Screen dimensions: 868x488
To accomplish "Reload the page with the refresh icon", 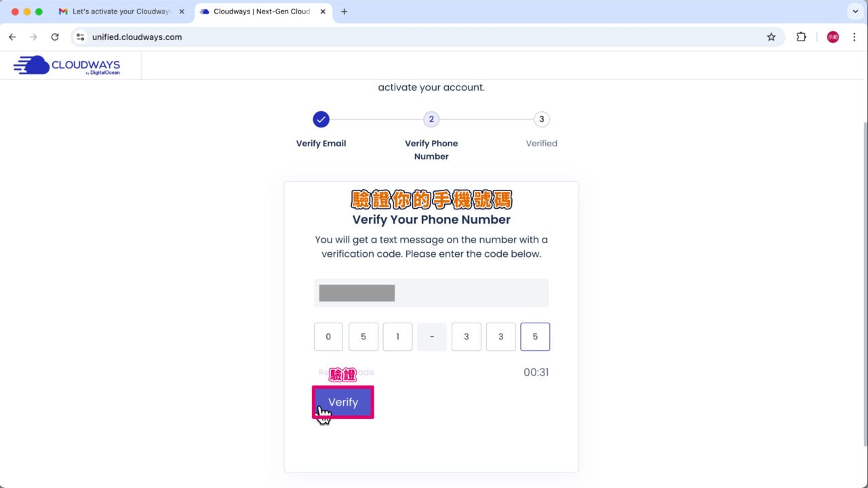I will point(55,37).
